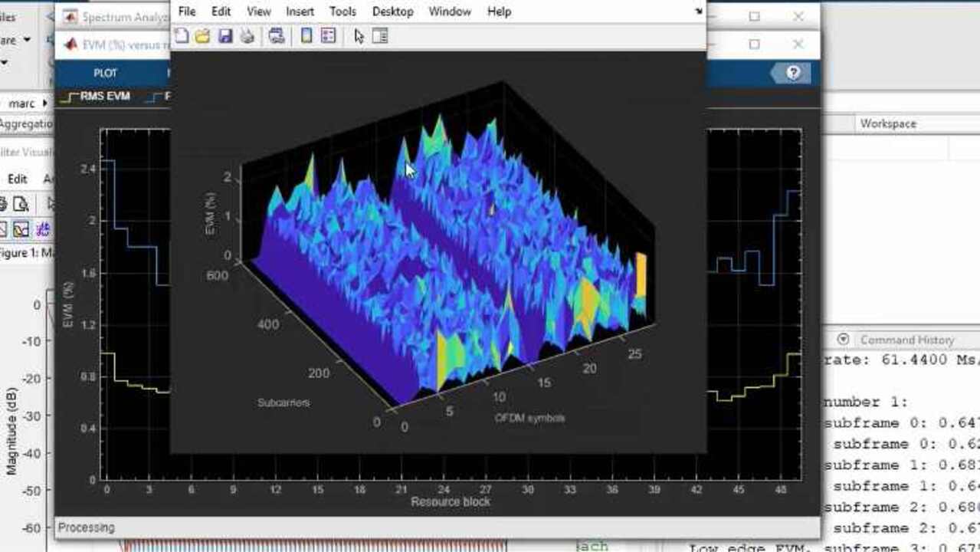980x552 pixels.
Task: Click the Insert Legend toolbar icon
Action: 328,36
